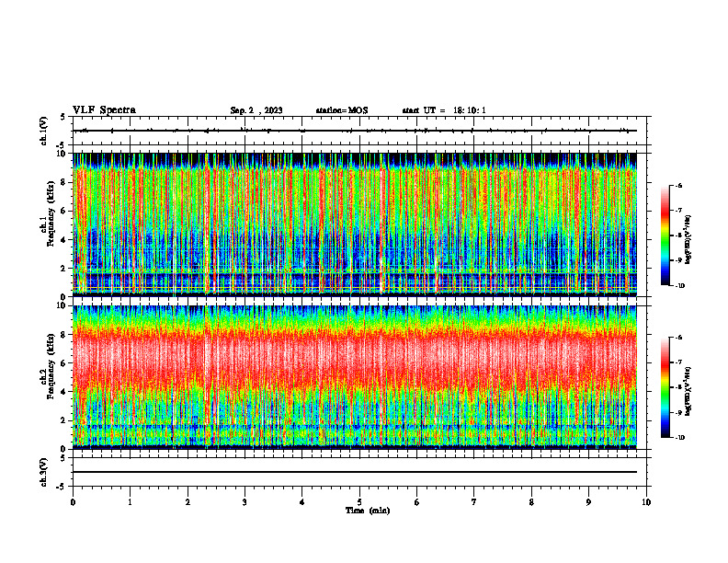Screen dimensions: 728x563
Task: Click the "ch.3(V)" y-axis label
Action: tap(44, 472)
